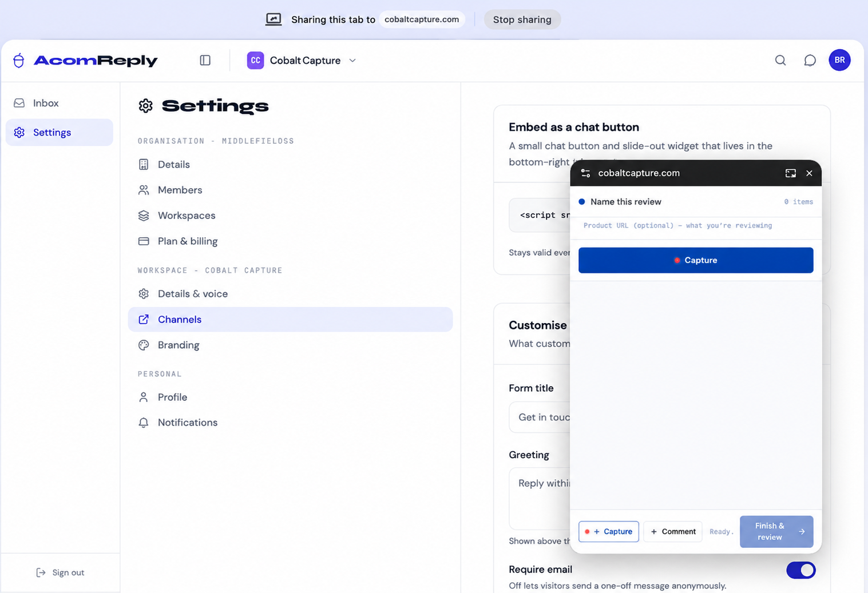Click the Sign out arrow icon
Image resolution: width=868 pixels, height=593 pixels.
(41, 572)
